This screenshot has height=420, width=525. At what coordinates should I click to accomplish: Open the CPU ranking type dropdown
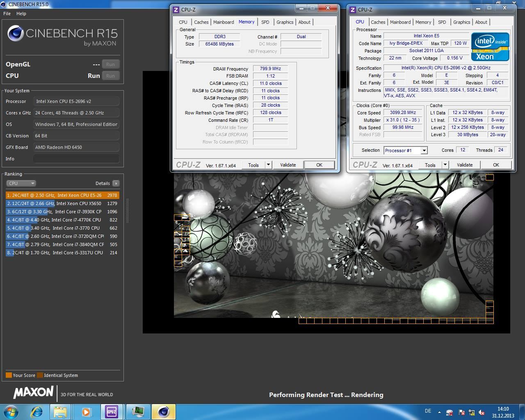click(x=21, y=183)
